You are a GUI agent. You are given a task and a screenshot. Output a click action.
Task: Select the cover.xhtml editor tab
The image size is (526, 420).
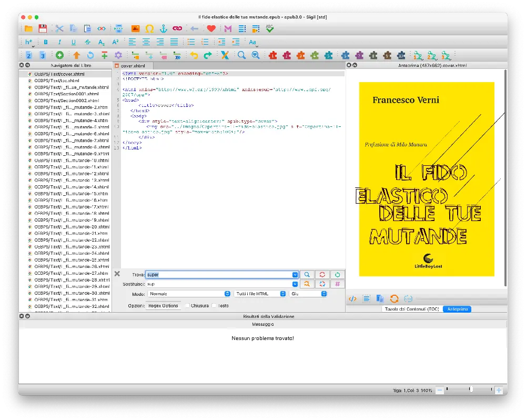pos(132,65)
